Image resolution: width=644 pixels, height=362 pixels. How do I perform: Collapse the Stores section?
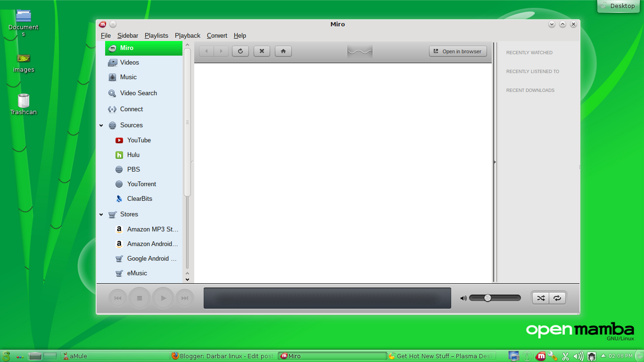click(x=101, y=214)
